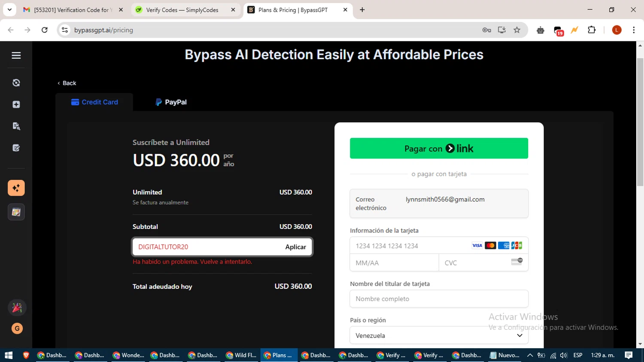The width and height of the screenshot is (644, 362).
Task: Open the document search icon in sidebar
Action: click(x=16, y=126)
